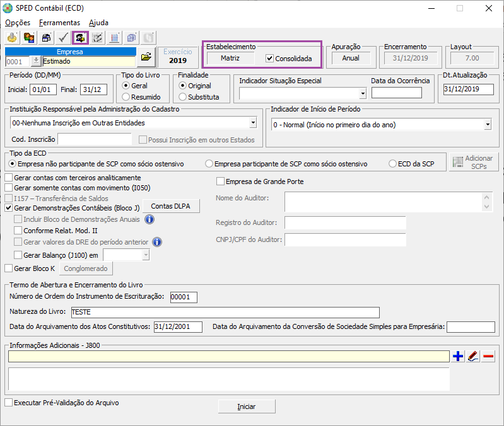Click the Matriz establishment button
The width and height of the screenshot is (504, 426).
[x=230, y=58]
